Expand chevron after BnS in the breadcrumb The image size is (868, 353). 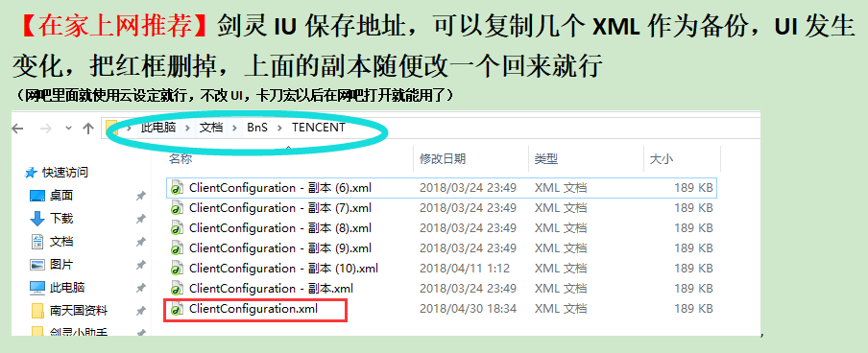coord(280,129)
